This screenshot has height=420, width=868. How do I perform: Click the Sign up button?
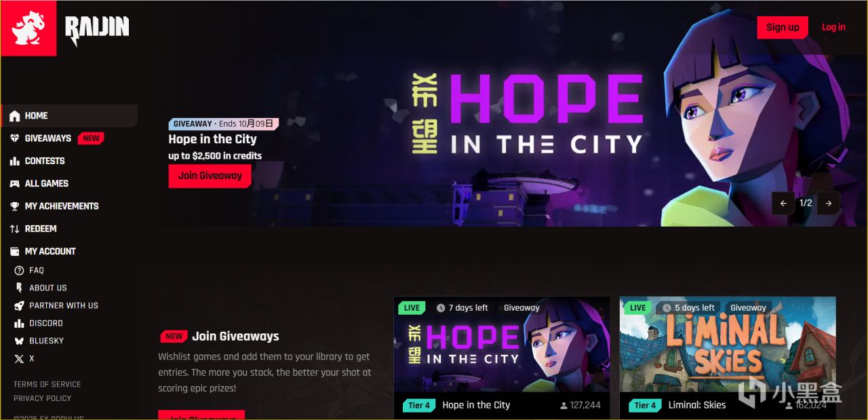point(783,28)
